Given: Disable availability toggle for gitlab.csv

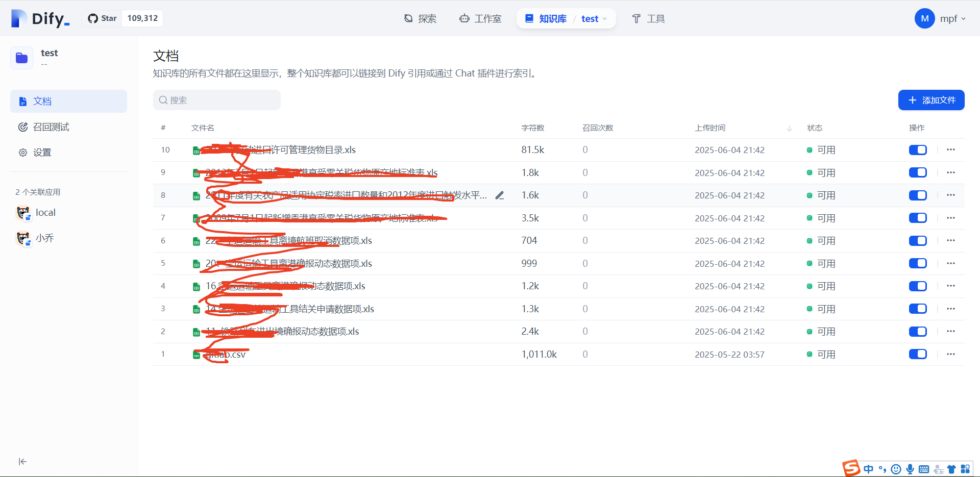Looking at the screenshot, I should click(x=917, y=354).
